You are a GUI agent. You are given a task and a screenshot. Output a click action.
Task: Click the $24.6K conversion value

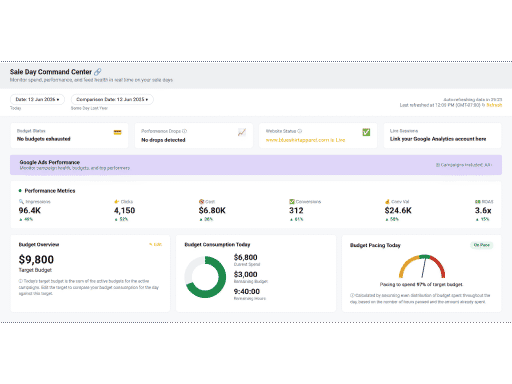[x=398, y=211]
